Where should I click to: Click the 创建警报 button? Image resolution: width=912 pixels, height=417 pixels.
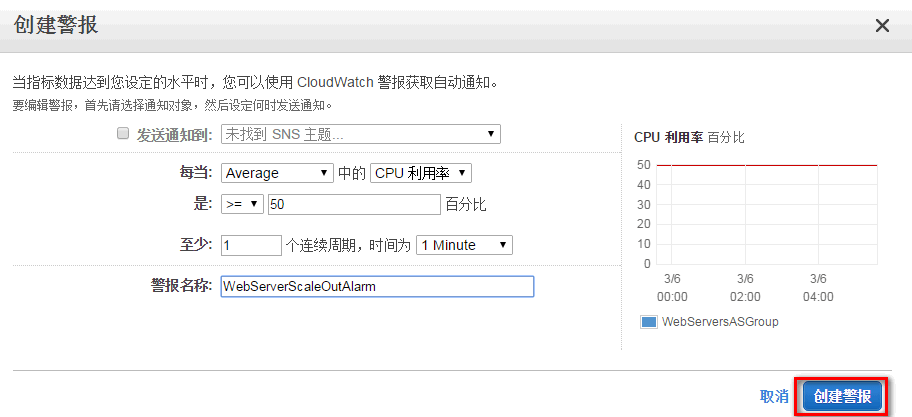(842, 397)
